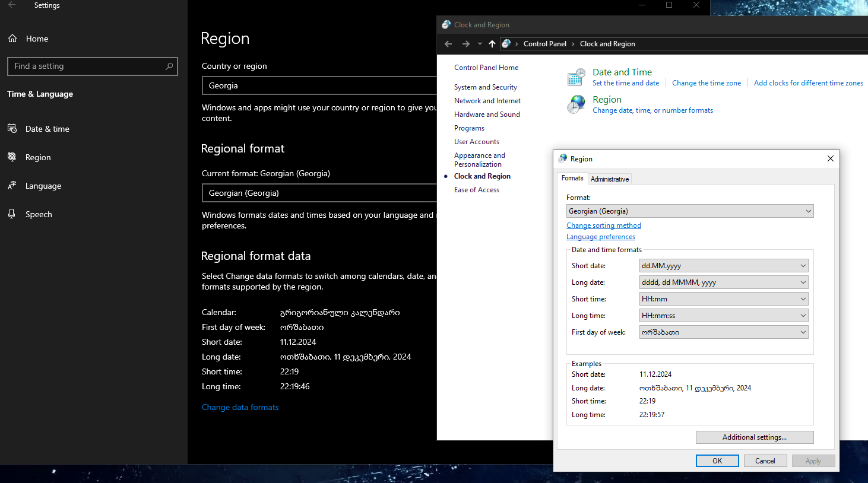Viewport: 868px width, 483px height.
Task: Click the Region dialog title bar icon
Action: [563, 158]
